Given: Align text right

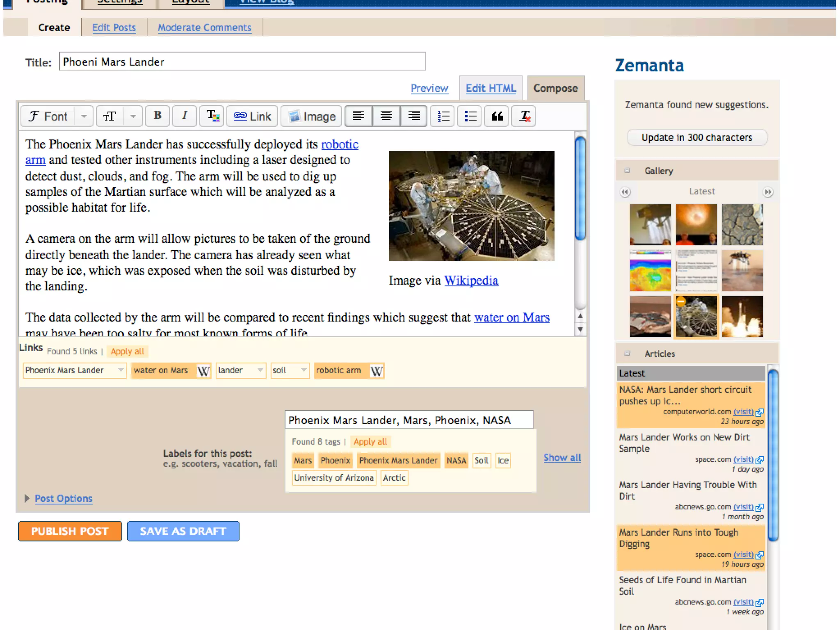Looking at the screenshot, I should tap(414, 116).
